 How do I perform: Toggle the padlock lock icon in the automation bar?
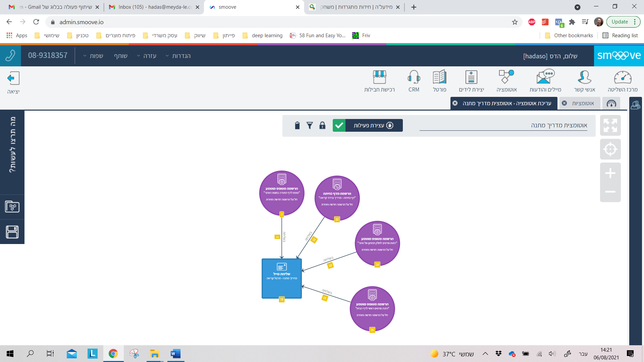[322, 125]
